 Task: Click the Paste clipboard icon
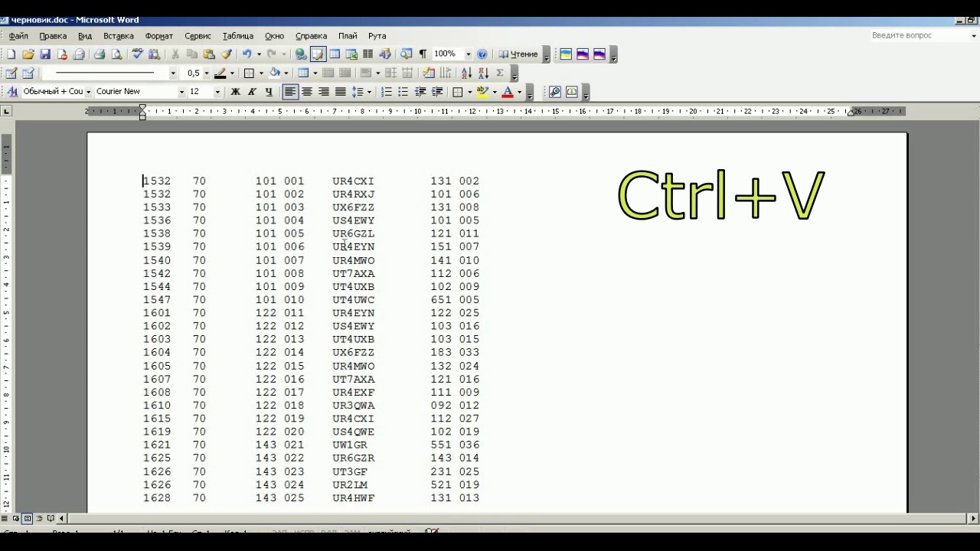pyautogui.click(x=209, y=54)
